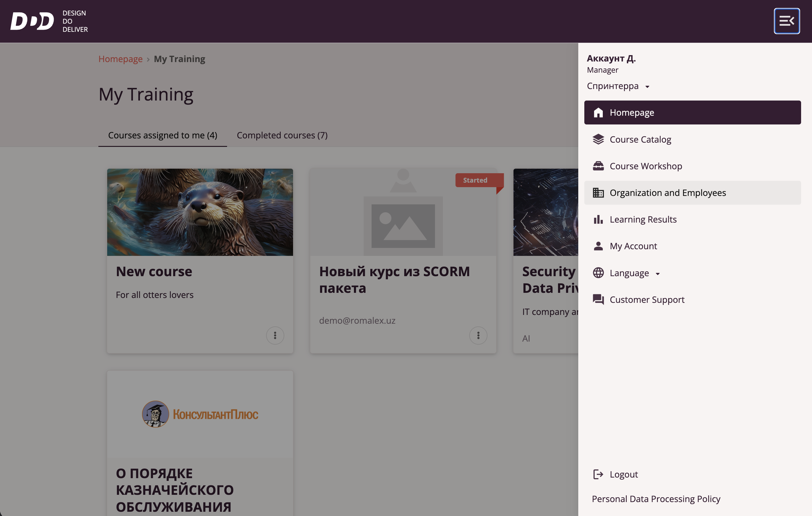Open the three-dot menu on SCORM course card
This screenshot has height=516, width=812.
click(478, 335)
